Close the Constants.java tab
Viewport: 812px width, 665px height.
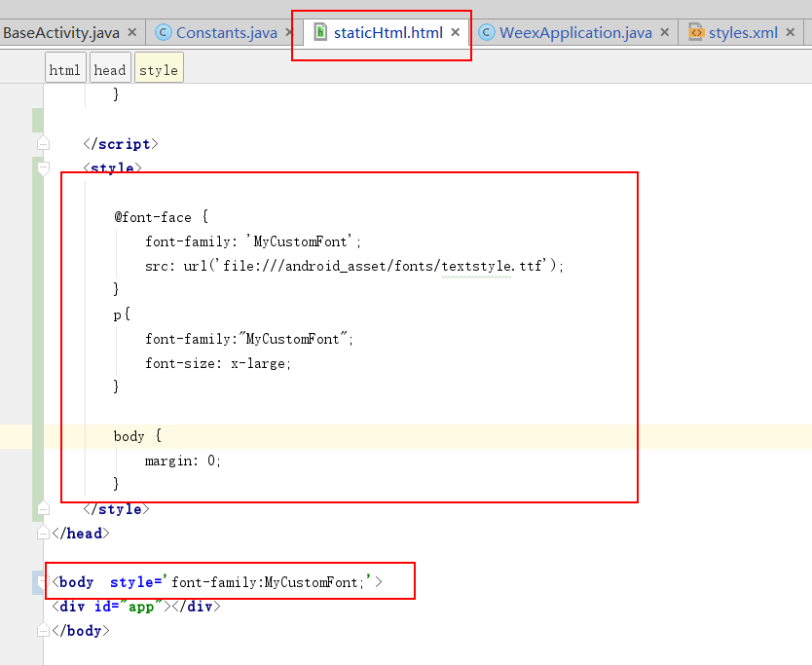[290, 33]
